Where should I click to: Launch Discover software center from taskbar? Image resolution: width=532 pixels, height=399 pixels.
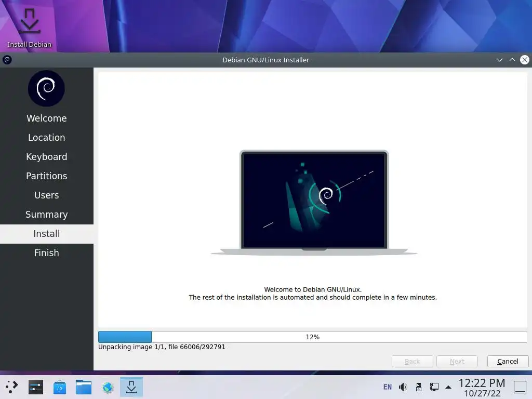[60, 387]
